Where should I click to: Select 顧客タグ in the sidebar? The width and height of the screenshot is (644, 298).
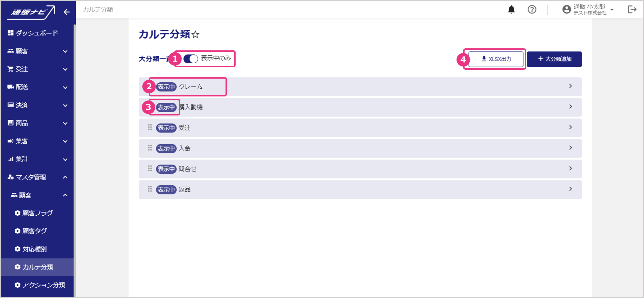pyautogui.click(x=35, y=231)
